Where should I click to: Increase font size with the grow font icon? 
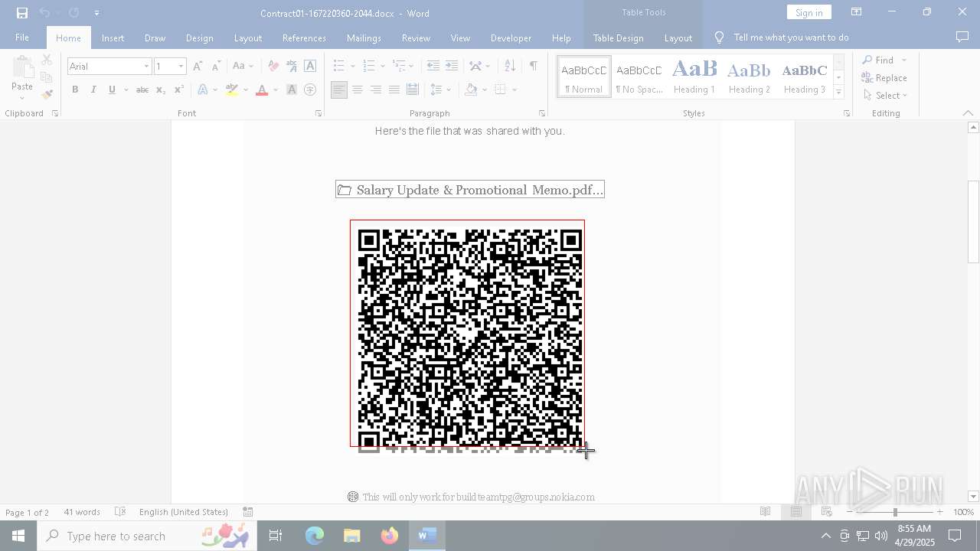198,67
